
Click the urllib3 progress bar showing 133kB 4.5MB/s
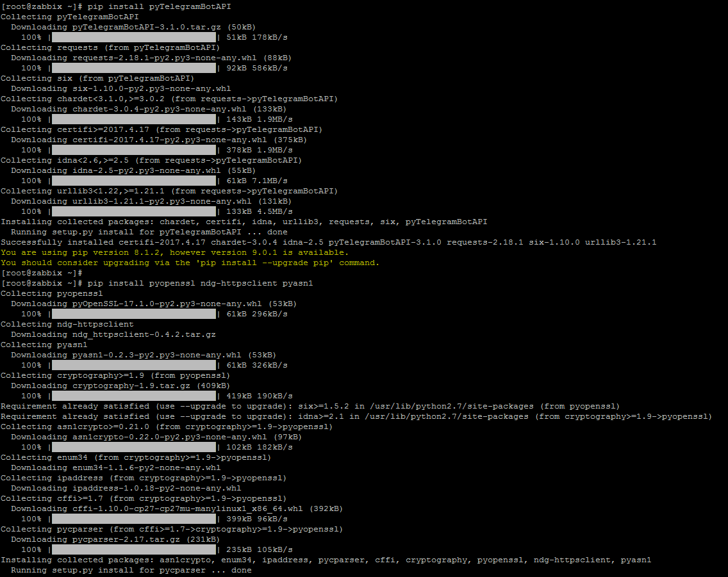coord(134,211)
